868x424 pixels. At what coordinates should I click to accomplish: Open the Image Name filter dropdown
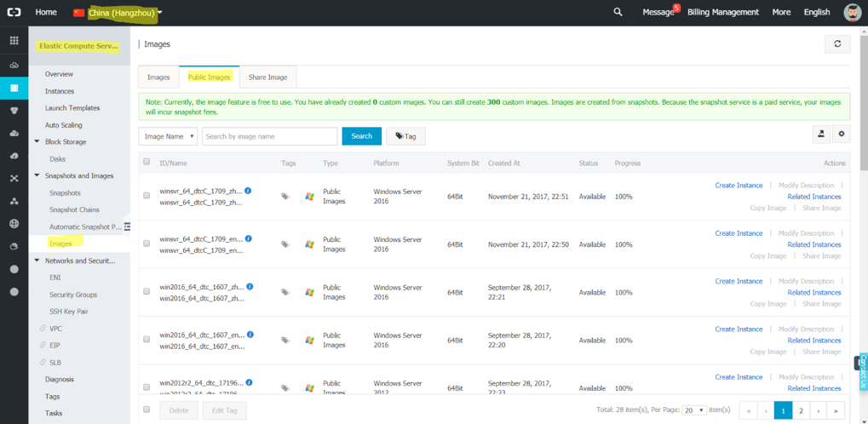click(168, 136)
